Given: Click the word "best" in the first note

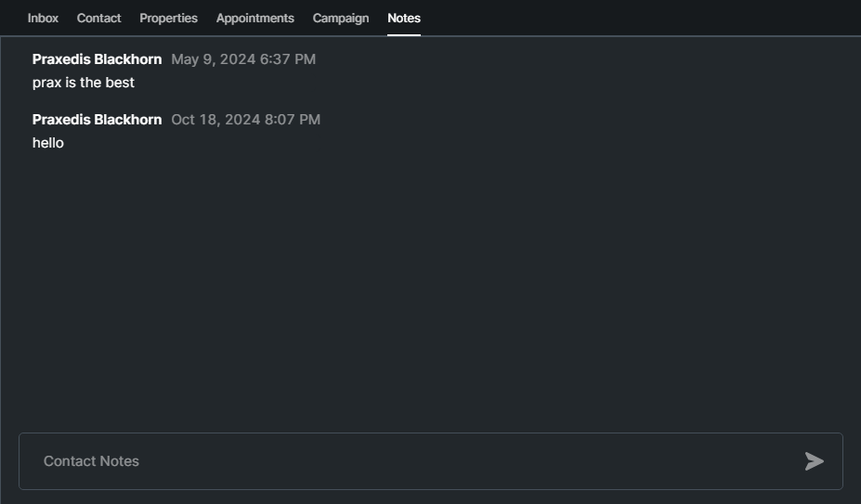Looking at the screenshot, I should pos(120,83).
